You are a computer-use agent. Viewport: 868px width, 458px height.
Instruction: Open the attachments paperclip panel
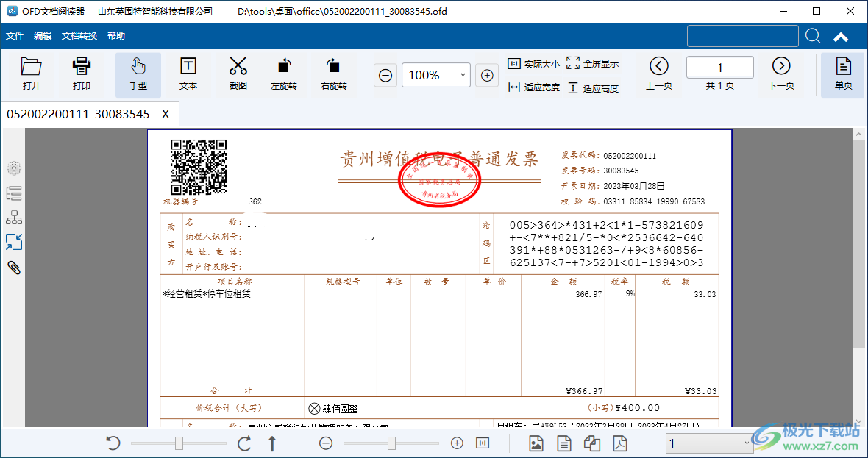point(14,268)
